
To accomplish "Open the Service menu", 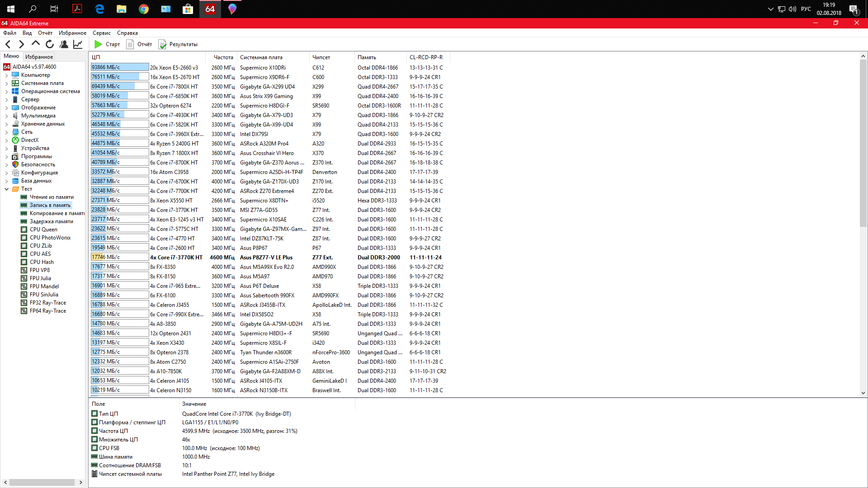I will (101, 33).
